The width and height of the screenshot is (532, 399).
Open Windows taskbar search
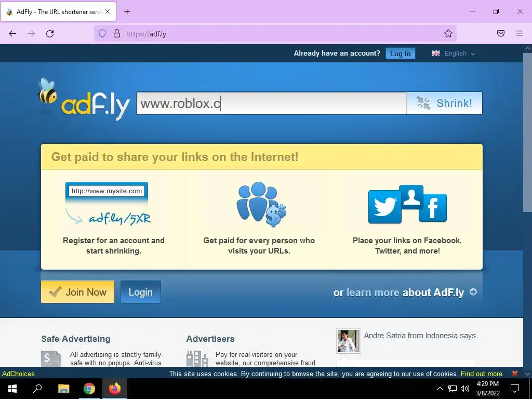(x=37, y=389)
